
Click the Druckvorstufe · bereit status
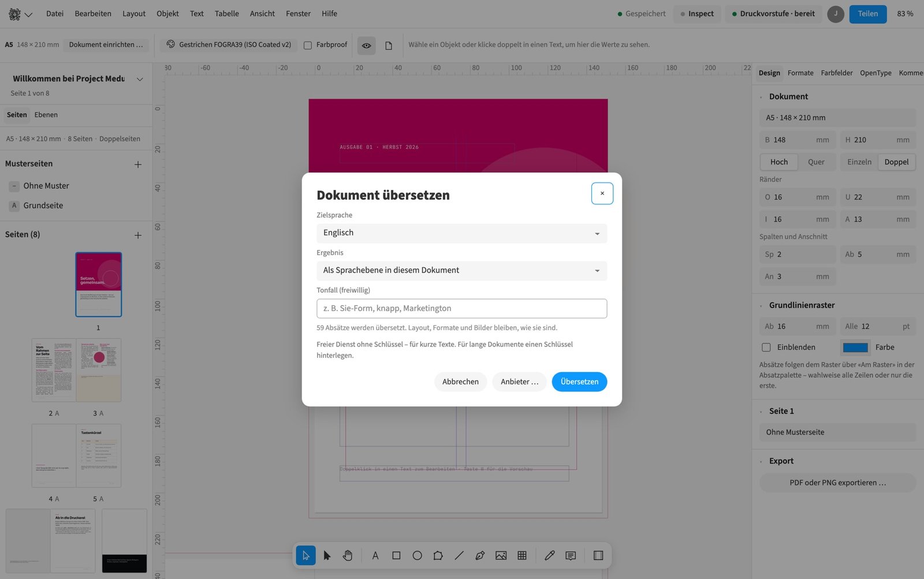tap(773, 14)
